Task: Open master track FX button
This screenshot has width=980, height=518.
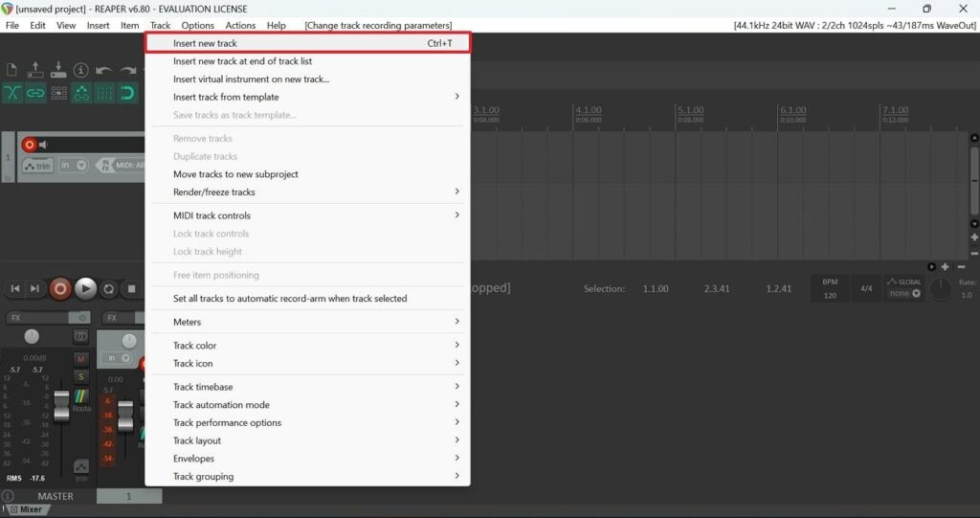Action: point(37,317)
